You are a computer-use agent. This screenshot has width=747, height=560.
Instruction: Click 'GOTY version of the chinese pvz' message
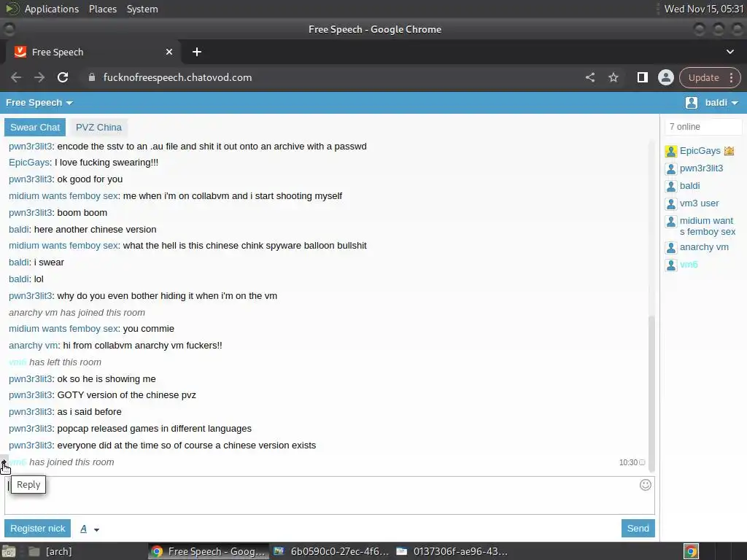click(x=126, y=395)
